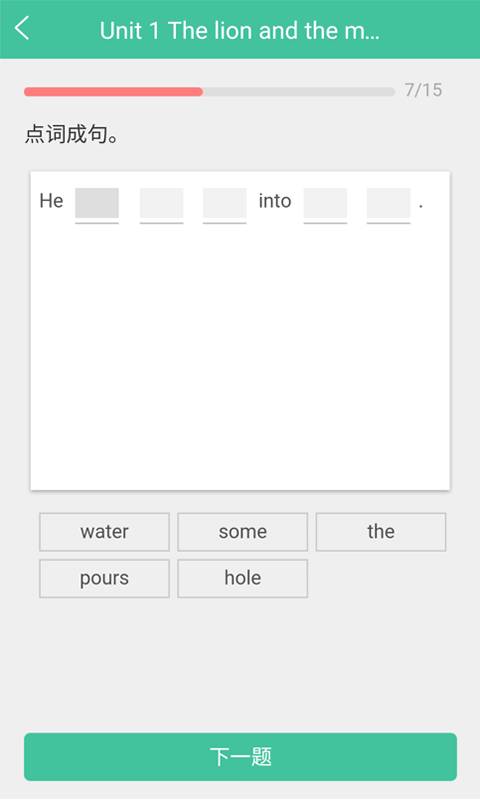Image resolution: width=480 pixels, height=800 pixels.
Task: Tap the unit title in the header
Action: [239, 31]
